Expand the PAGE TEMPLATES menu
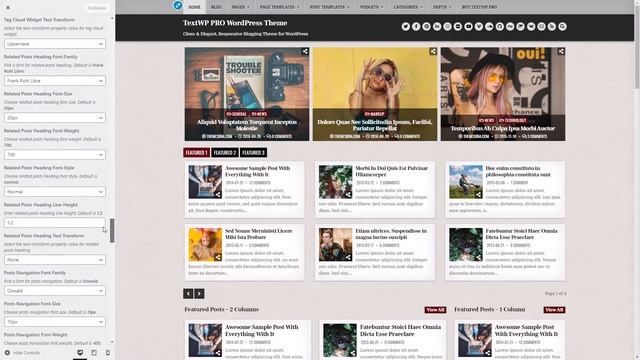The image size is (640, 360). pos(280,7)
